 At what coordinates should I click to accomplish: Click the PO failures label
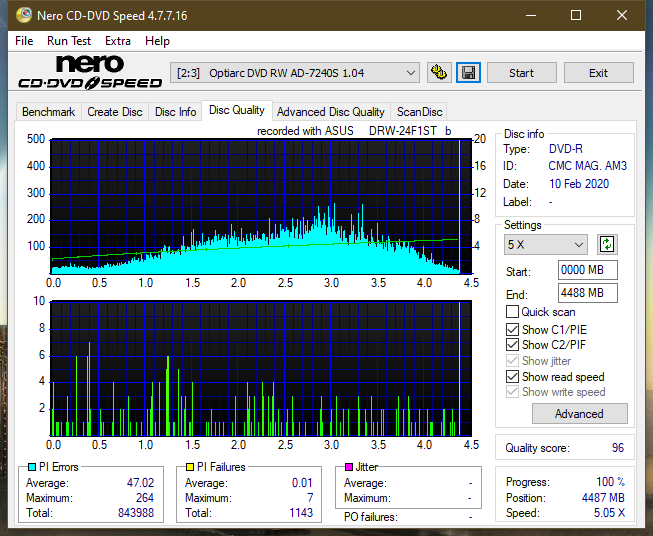tap(371, 517)
